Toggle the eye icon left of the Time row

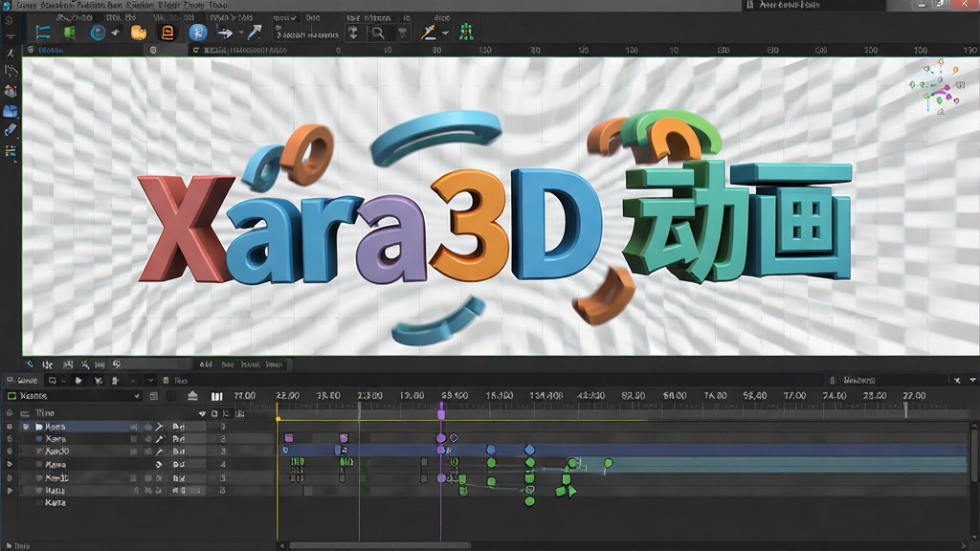10,413
